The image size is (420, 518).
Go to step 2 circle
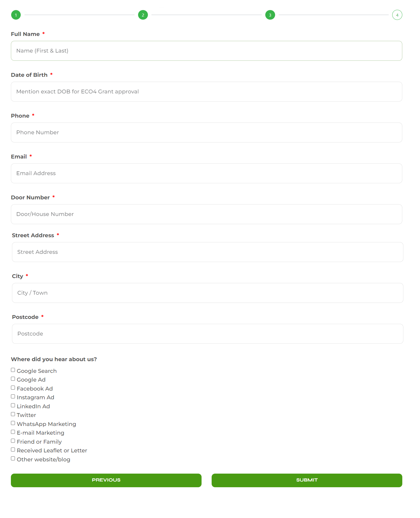coord(143,15)
